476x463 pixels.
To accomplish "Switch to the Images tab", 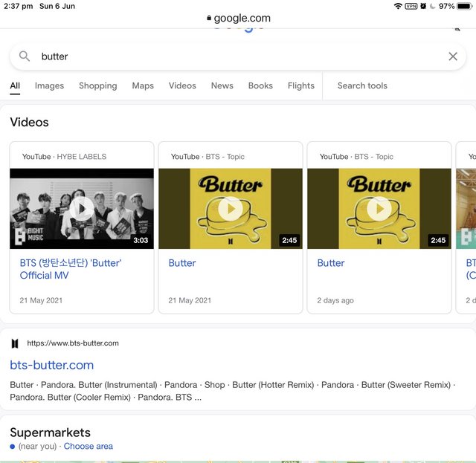I will tap(49, 86).
